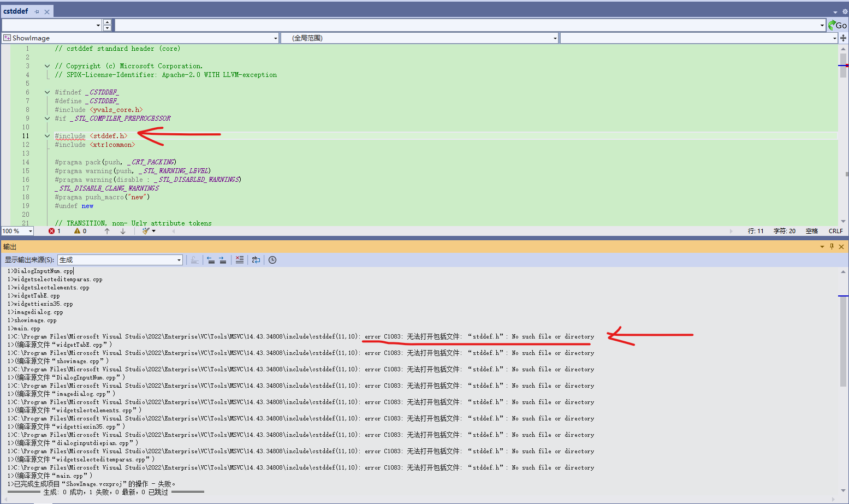
Task: Open the editor tab settings gear
Action: pos(844,11)
